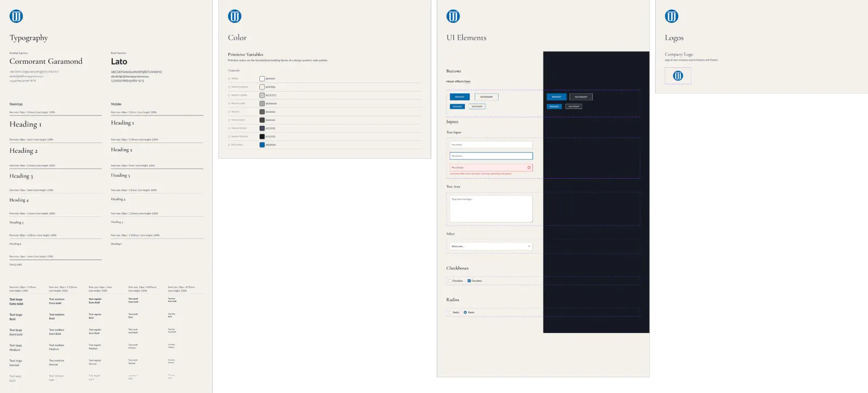Click the error icon in the red input
This screenshot has height=393, width=868.
click(529, 167)
